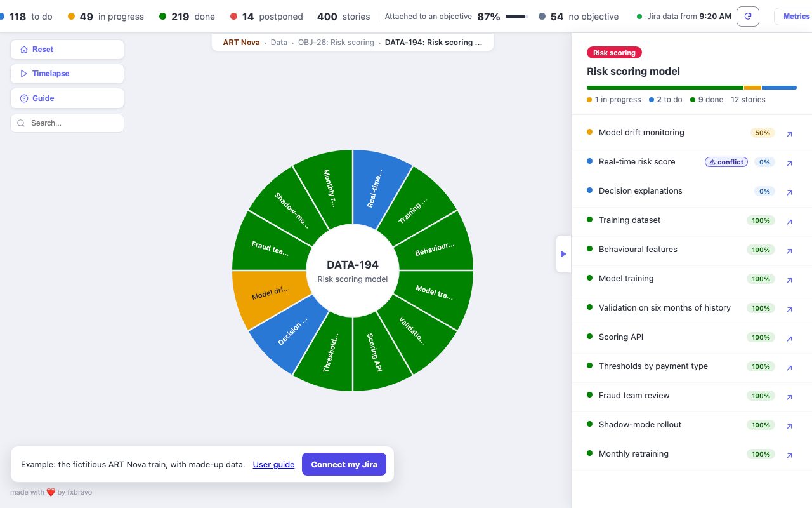Collapse the side panel with the arrow handle
The width and height of the screenshot is (812, 508).
pos(563,254)
